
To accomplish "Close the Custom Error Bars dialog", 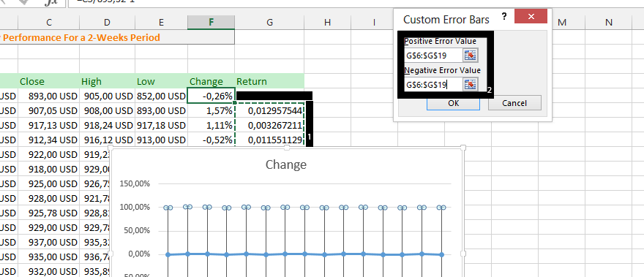I will click(531, 16).
